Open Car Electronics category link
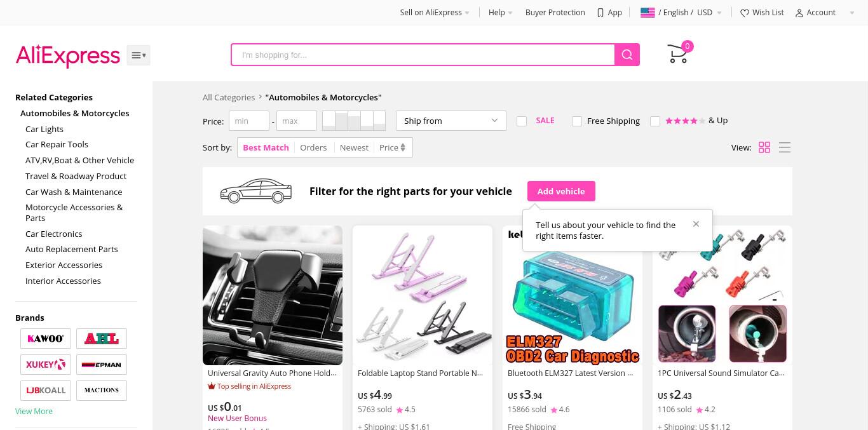The image size is (868, 430). coord(53,234)
